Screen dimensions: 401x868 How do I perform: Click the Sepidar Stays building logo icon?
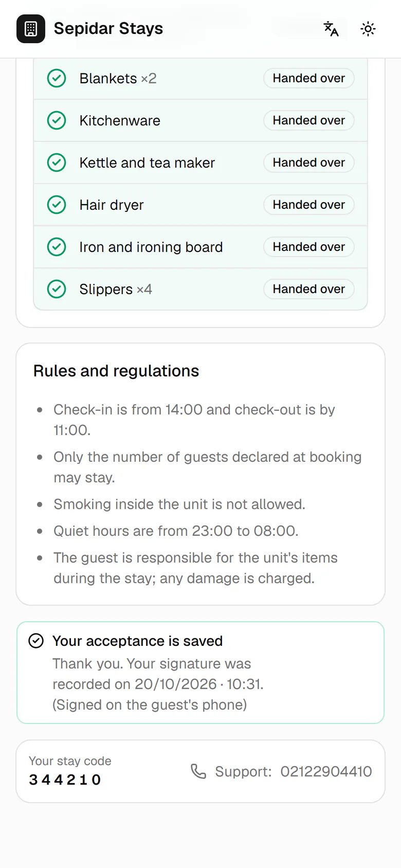[31, 29]
